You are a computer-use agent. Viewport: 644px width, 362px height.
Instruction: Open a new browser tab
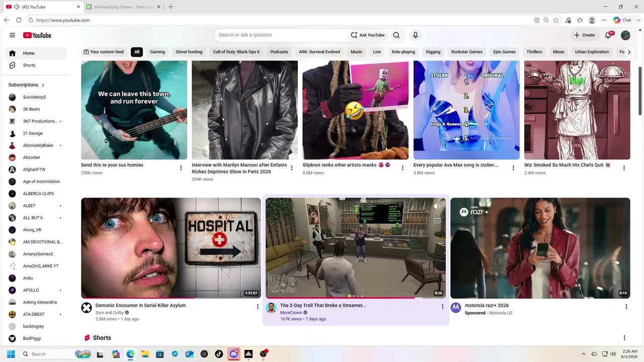tap(171, 7)
